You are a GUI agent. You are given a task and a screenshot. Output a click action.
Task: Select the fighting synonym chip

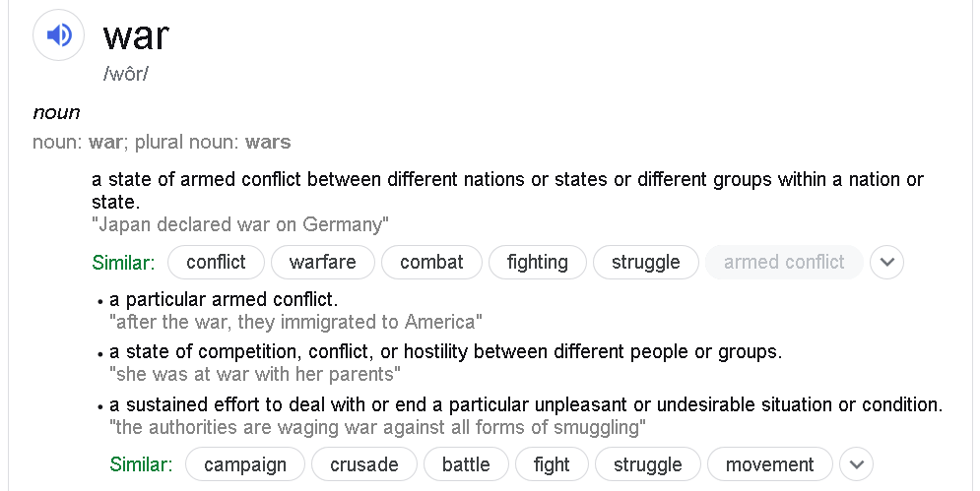point(538,262)
